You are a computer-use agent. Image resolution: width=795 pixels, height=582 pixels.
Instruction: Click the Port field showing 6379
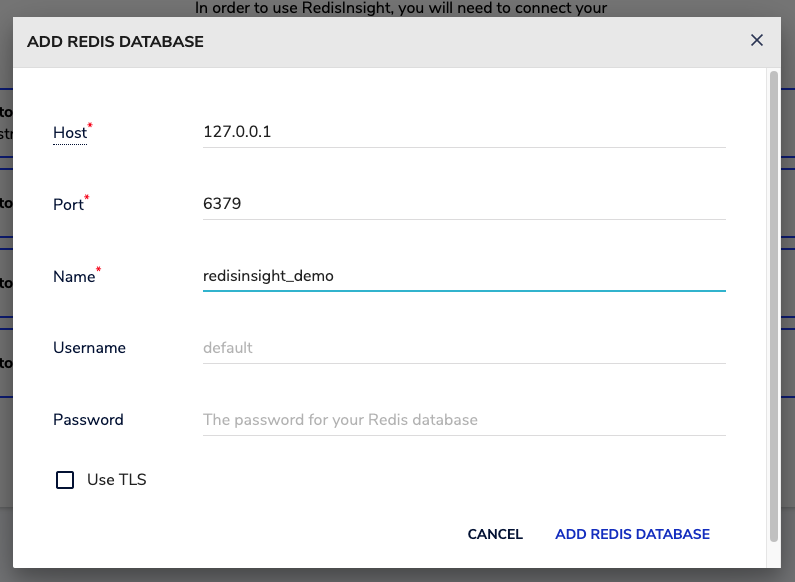click(x=463, y=204)
